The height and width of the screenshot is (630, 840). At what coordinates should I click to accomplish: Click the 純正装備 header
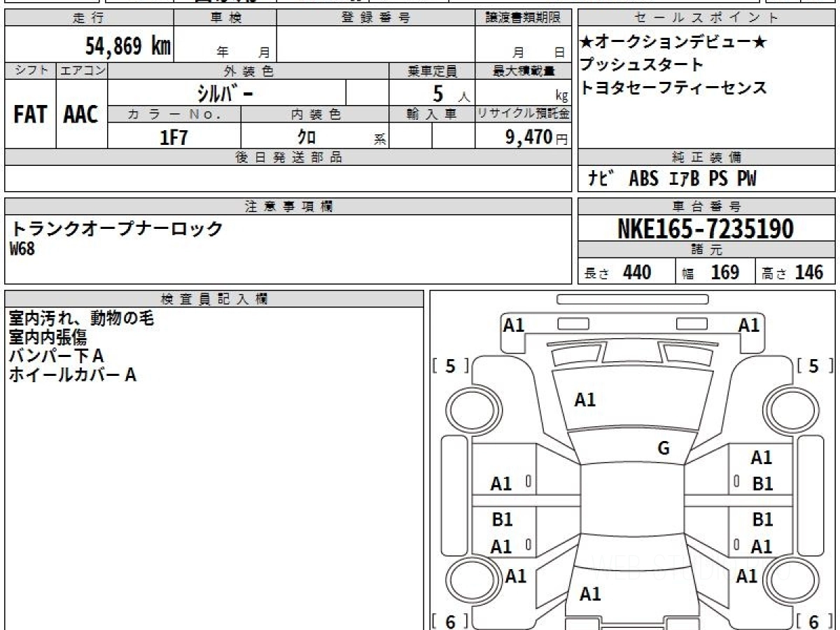point(707,157)
